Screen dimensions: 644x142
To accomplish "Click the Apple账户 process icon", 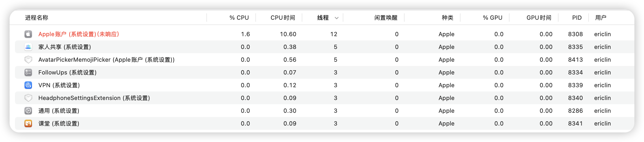I will (28, 34).
